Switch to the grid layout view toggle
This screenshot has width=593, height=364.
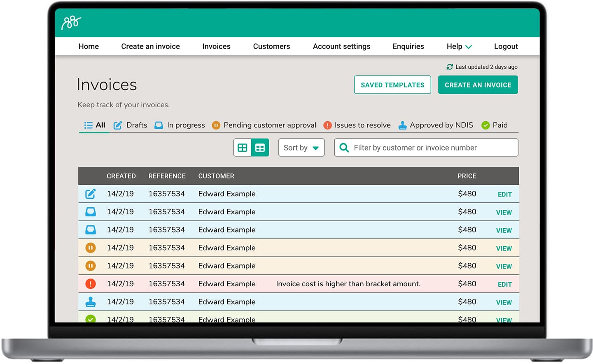coord(243,148)
